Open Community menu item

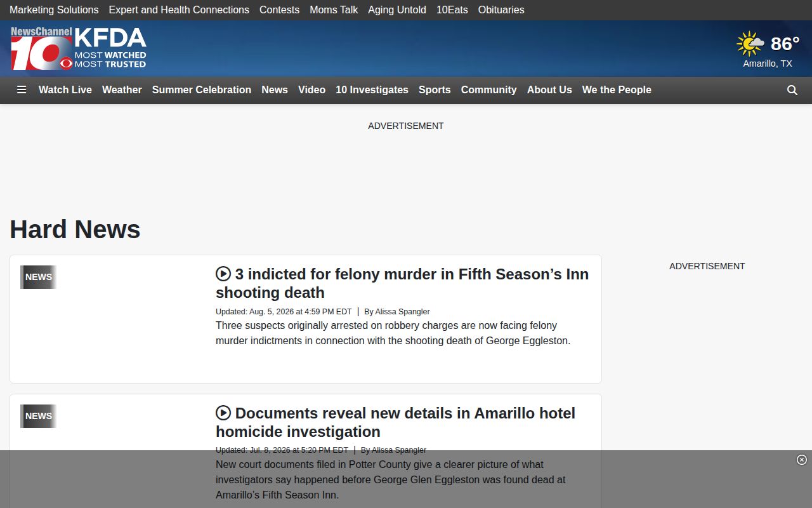[x=489, y=90]
